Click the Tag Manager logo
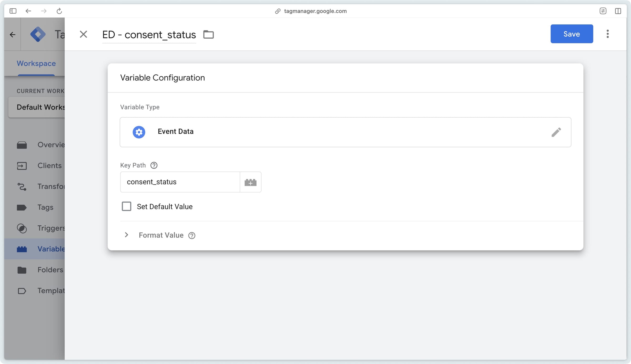The image size is (631, 364). [38, 34]
